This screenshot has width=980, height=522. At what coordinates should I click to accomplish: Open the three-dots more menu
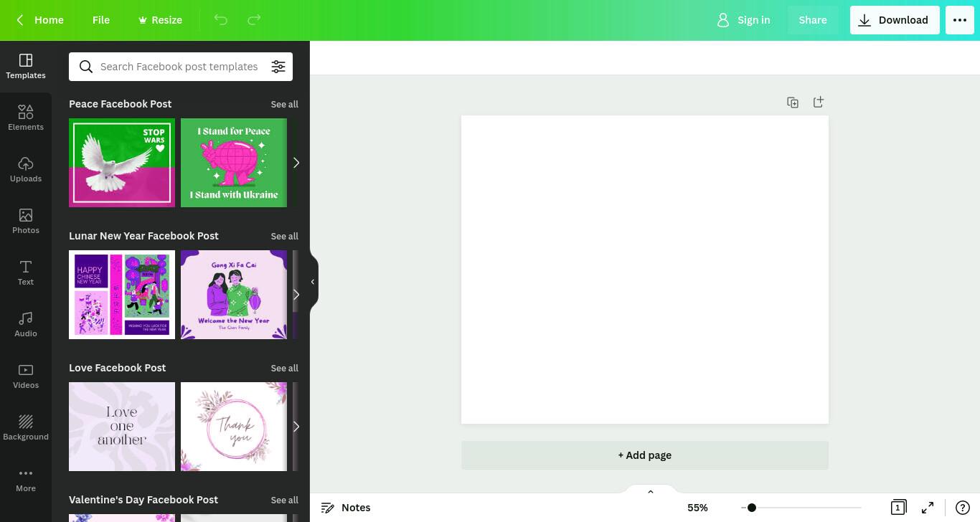960,20
